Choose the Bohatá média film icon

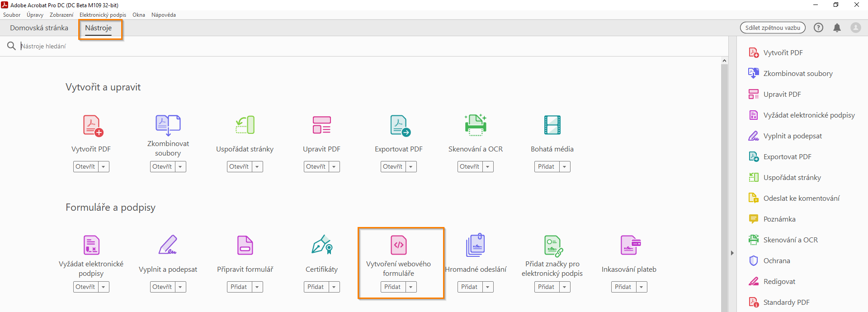(552, 125)
